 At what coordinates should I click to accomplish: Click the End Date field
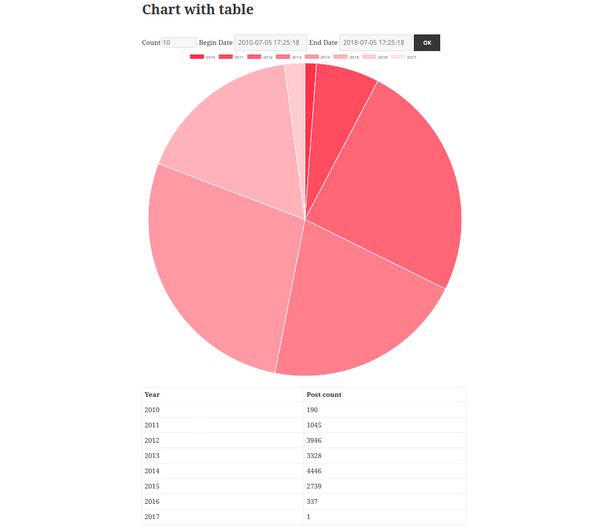pos(375,43)
